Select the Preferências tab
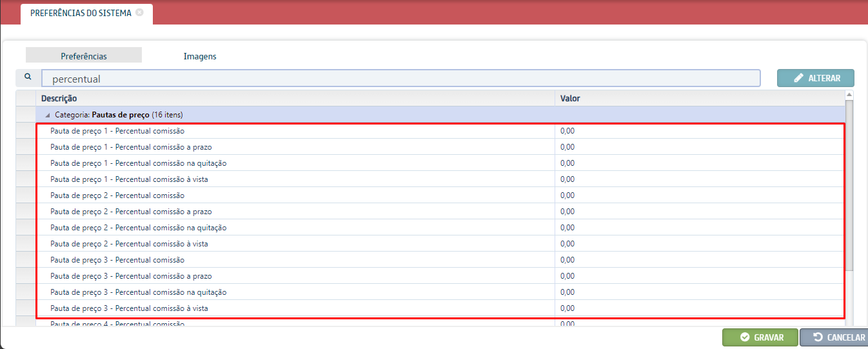 coord(84,56)
